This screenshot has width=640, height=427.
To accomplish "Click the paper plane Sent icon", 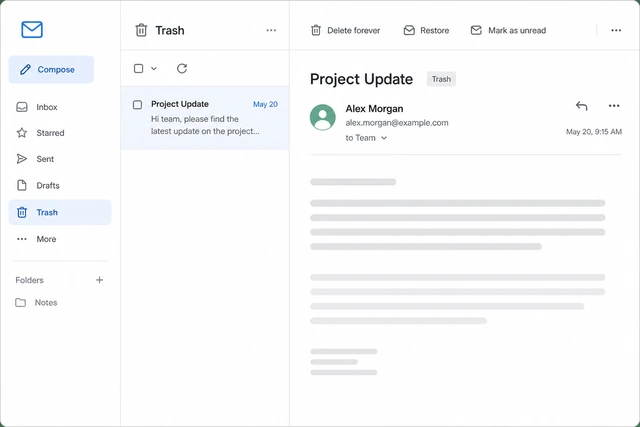I will (x=22, y=159).
